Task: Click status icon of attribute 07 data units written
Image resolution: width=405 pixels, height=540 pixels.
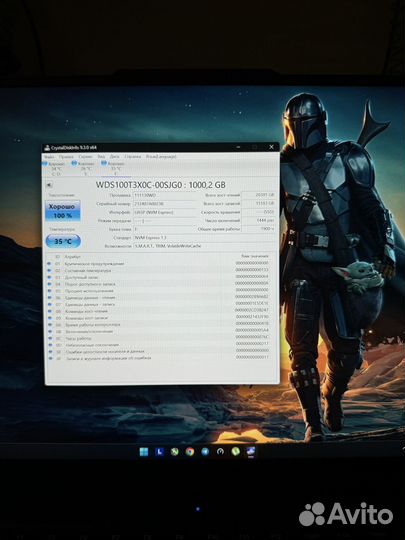Action: [49, 304]
